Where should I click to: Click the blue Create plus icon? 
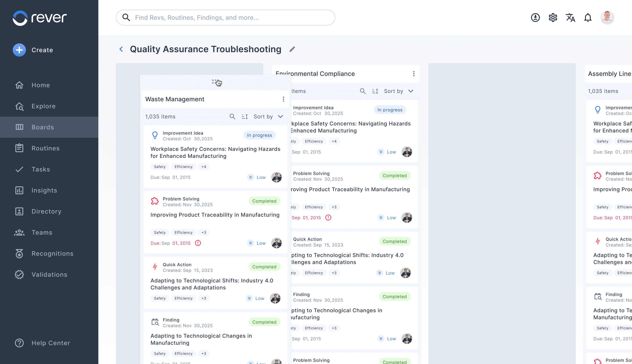(19, 50)
